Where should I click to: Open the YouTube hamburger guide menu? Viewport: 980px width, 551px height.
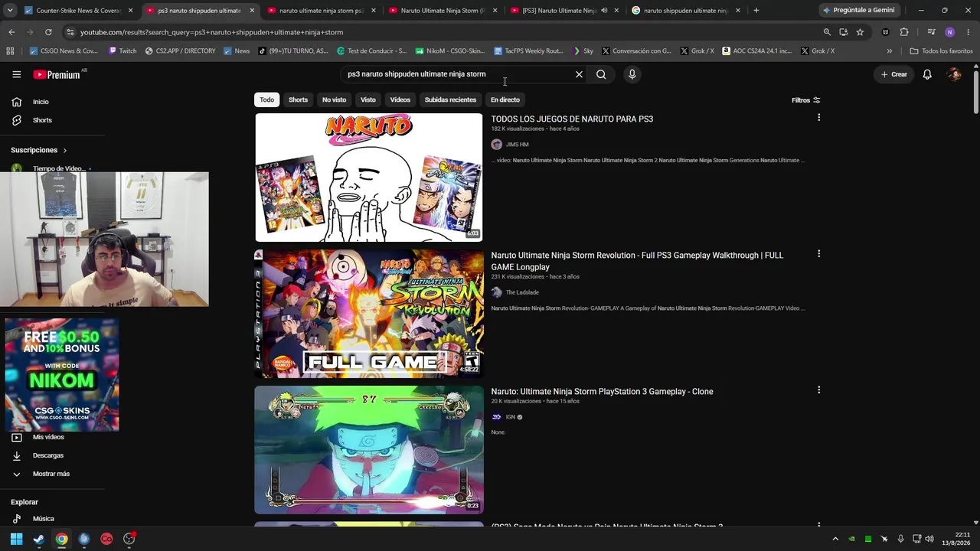coord(17,74)
